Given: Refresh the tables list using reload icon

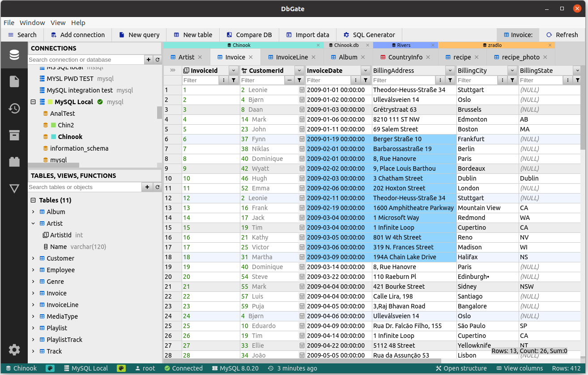Looking at the screenshot, I should (x=158, y=187).
